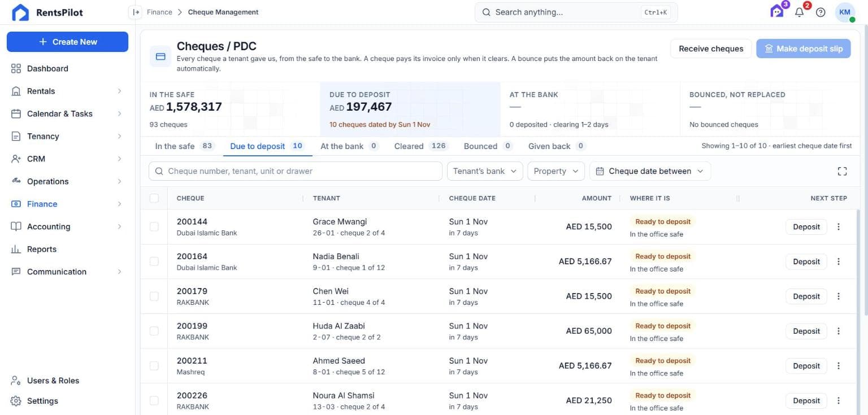The width and height of the screenshot is (868, 415).
Task: Click the Create New button
Action: coord(67,42)
